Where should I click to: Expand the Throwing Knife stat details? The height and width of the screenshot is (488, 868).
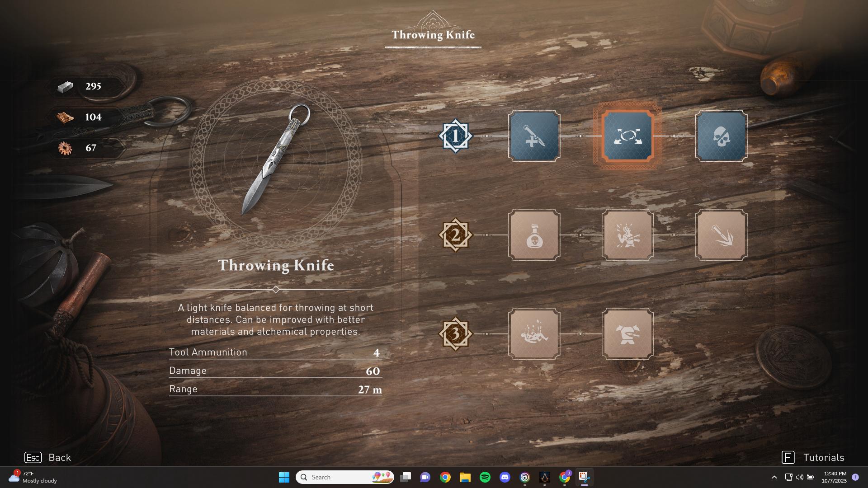(x=275, y=288)
